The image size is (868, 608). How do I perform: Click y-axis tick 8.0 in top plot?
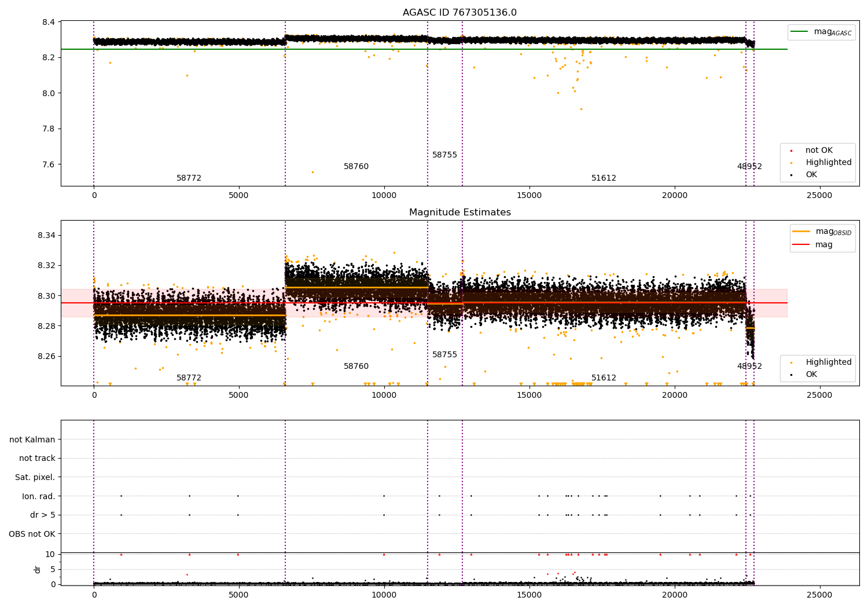[49, 93]
